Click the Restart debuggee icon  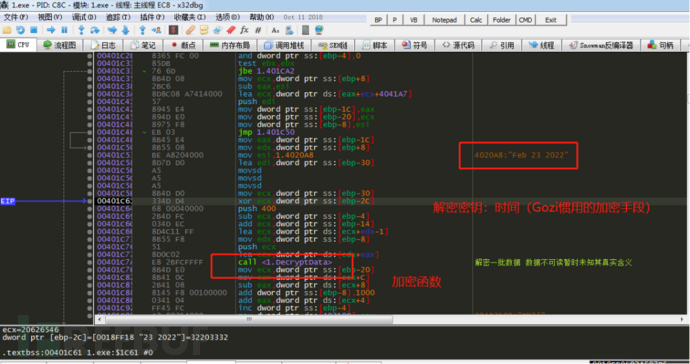20,30
